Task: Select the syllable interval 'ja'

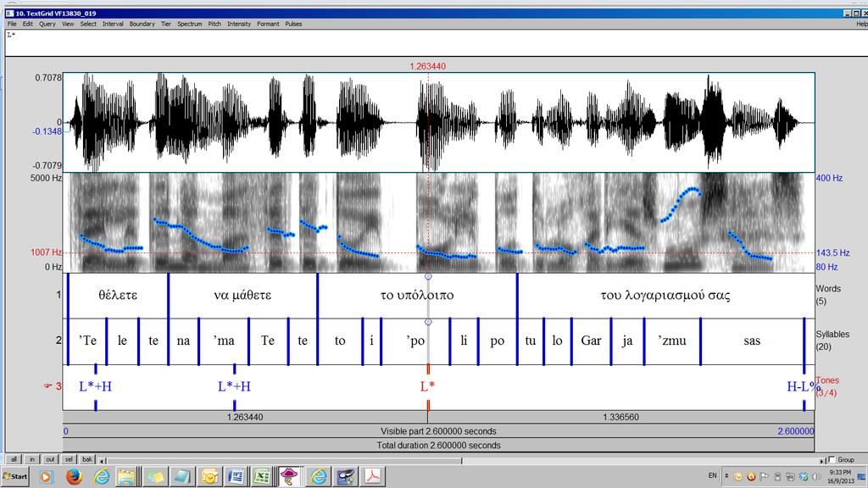Action: [x=628, y=341]
